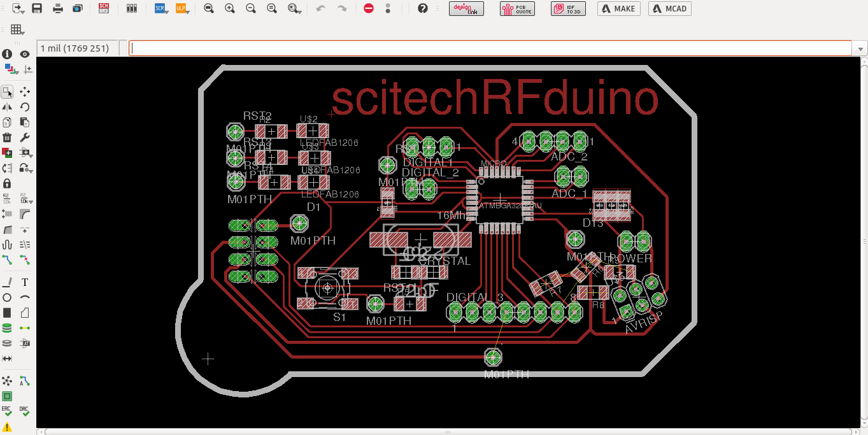Choose the Text tool
868x435 pixels.
(x=25, y=282)
